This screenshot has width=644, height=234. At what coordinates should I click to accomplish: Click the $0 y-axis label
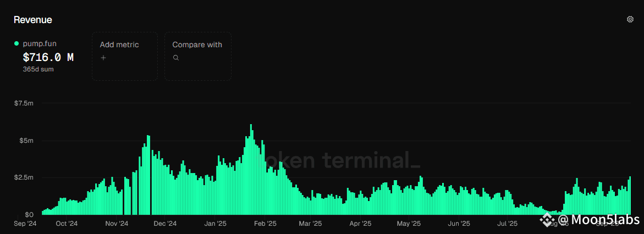[x=29, y=215]
